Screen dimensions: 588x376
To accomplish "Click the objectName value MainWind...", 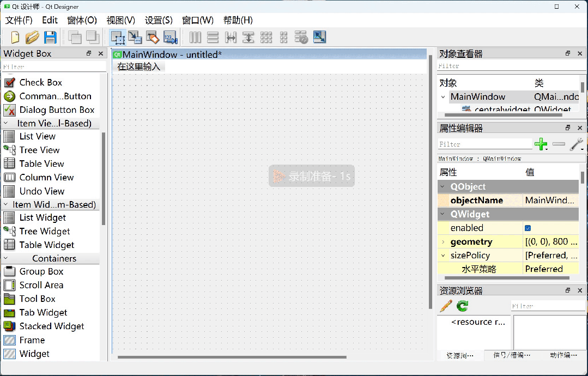I will coord(550,200).
